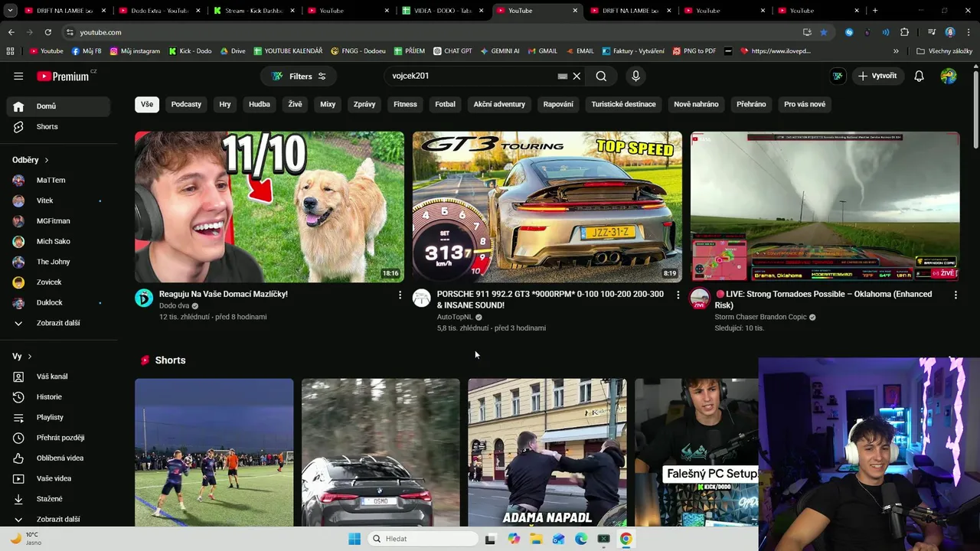This screenshot has height=551, width=980.
Task: Reload the page
Action: (47, 32)
